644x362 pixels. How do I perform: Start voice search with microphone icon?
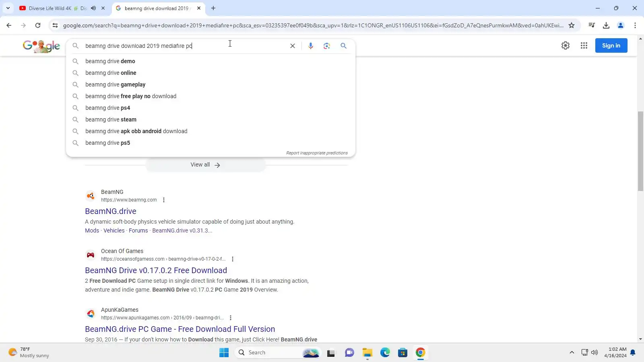(311, 46)
